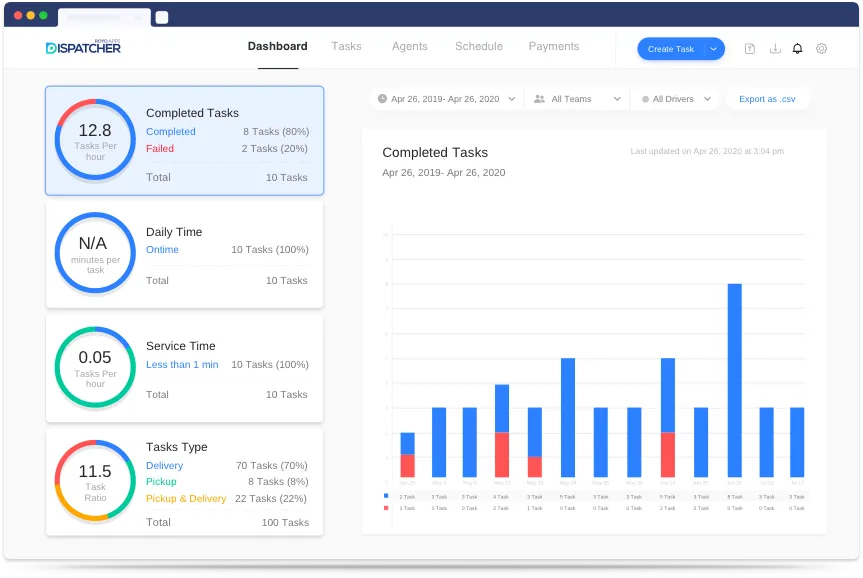Click the Create Task button
This screenshot has height=578, width=863.
point(673,48)
